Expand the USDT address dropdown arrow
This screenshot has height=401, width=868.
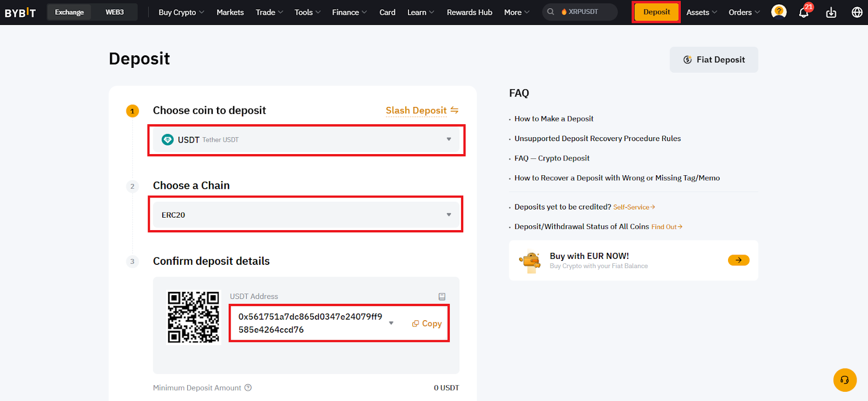[391, 323]
